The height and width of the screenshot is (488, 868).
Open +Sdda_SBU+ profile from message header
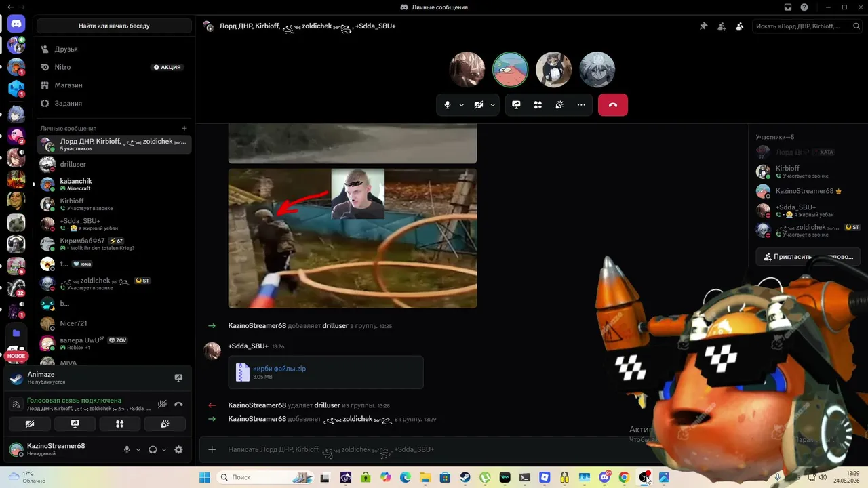tap(248, 346)
